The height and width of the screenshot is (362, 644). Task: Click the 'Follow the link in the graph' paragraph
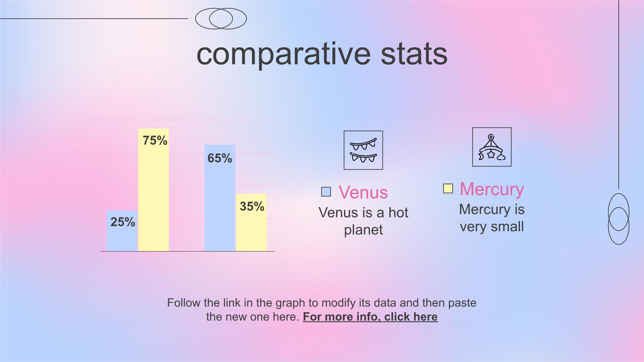(322, 310)
